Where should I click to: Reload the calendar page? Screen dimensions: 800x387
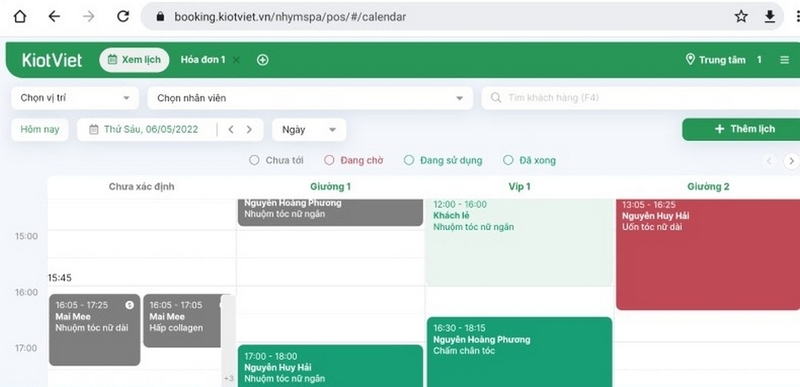coord(123,17)
